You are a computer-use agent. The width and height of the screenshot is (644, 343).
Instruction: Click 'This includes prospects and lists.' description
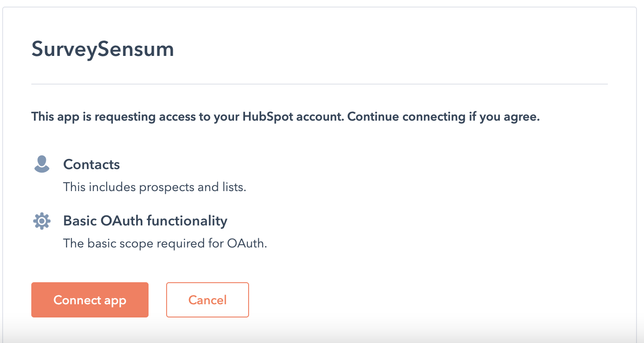click(155, 187)
